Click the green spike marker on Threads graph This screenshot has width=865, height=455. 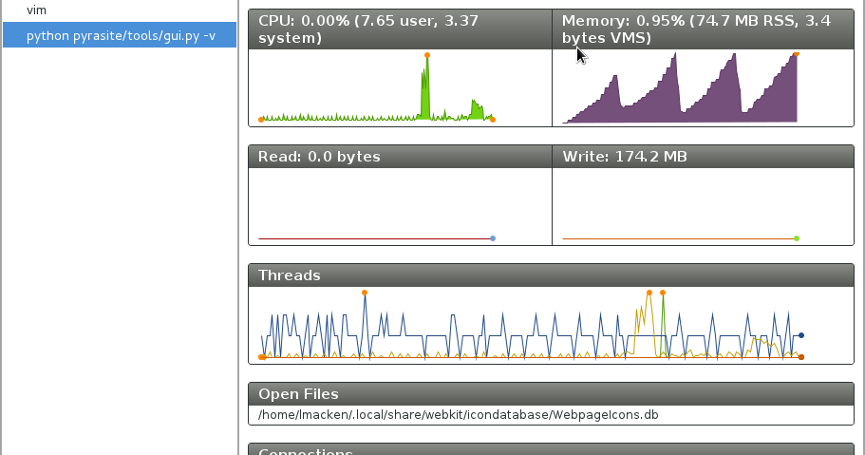663,293
